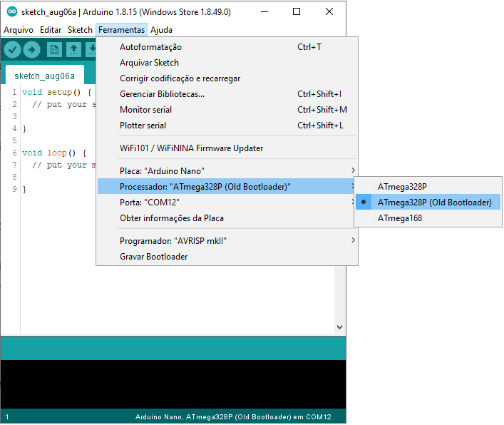504x425 pixels.
Task: Open Gerenciar Bibliotecas...
Action: click(227, 94)
